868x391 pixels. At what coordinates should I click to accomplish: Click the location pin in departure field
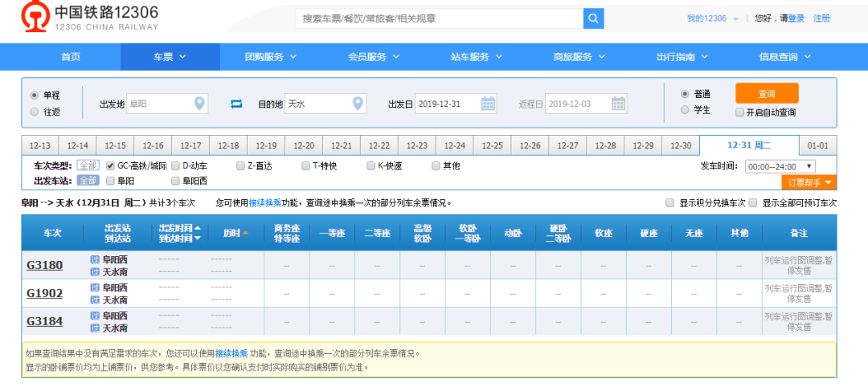pyautogui.click(x=199, y=104)
